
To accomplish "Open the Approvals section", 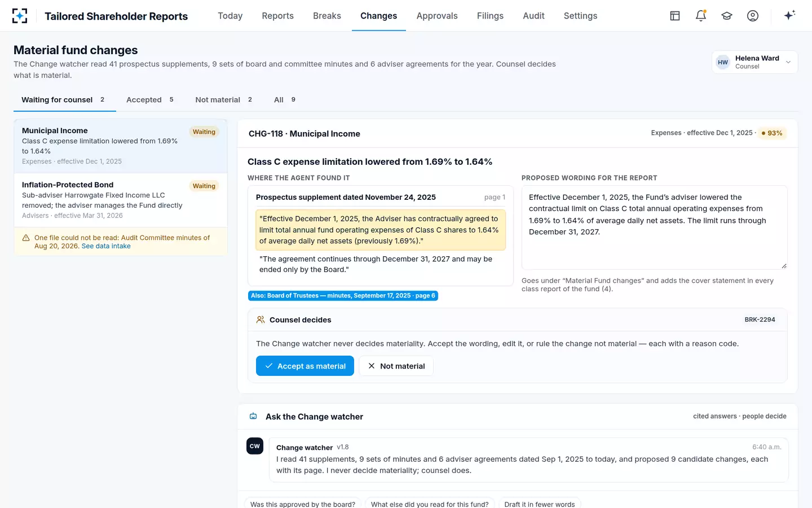I will (437, 16).
